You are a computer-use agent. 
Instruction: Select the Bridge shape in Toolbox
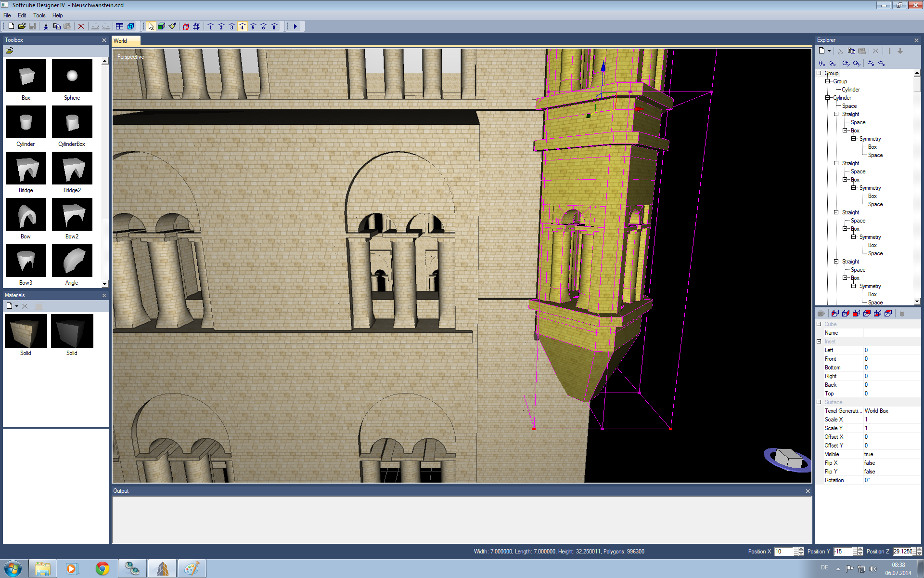26,169
